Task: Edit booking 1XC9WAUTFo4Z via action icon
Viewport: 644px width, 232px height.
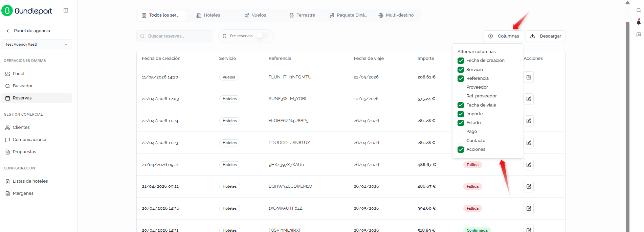Action: (529, 208)
